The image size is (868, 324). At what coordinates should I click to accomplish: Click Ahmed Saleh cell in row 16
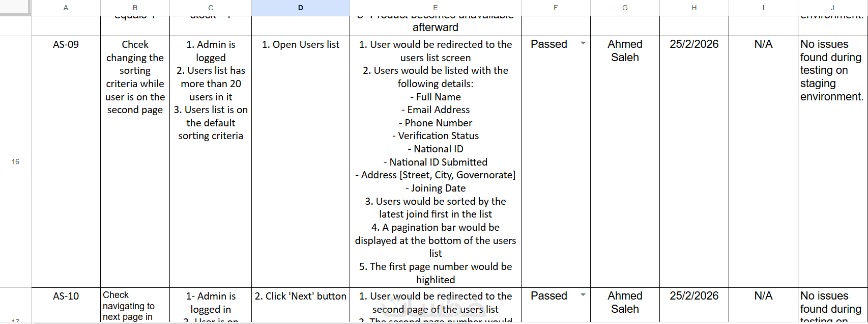coord(625,161)
